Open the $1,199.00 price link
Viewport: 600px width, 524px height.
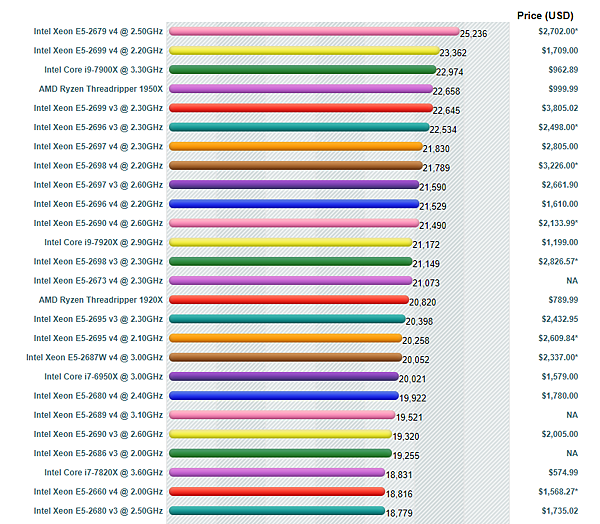(x=559, y=242)
